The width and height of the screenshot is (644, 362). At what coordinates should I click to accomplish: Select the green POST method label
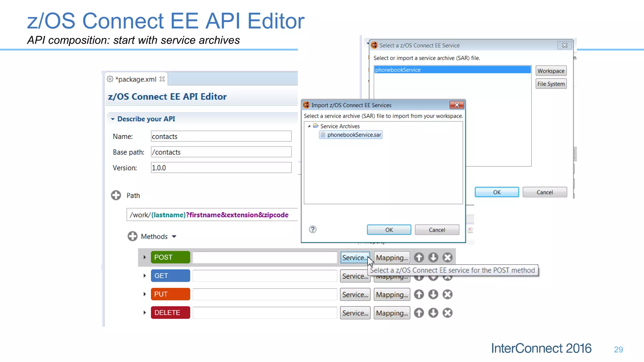point(170,257)
